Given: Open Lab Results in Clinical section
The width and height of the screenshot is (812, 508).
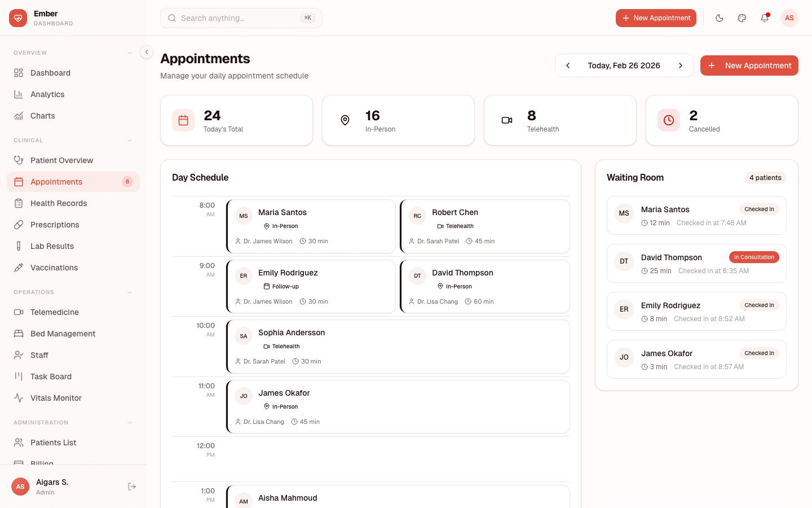Looking at the screenshot, I should [x=52, y=246].
